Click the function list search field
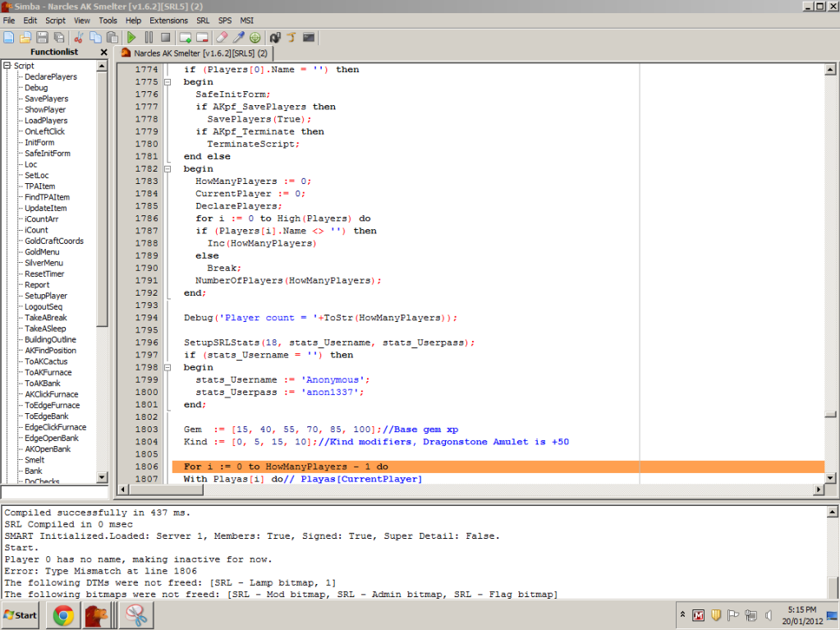The height and width of the screenshot is (630, 840). [54, 491]
